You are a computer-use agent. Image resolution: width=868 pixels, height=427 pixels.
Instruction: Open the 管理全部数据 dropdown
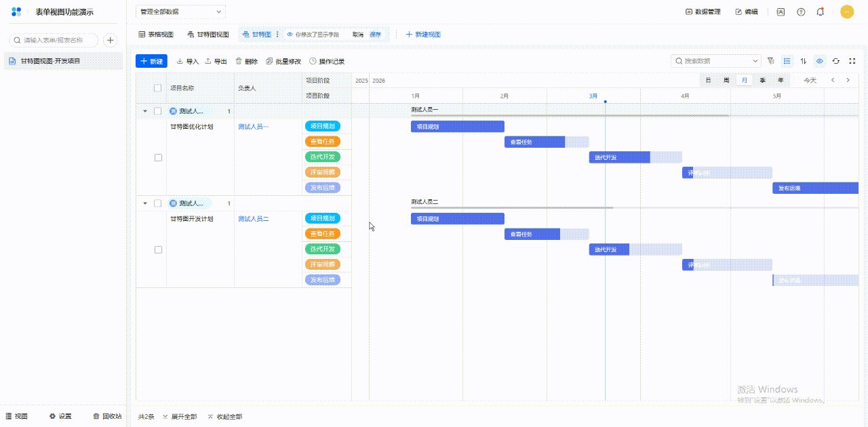180,12
